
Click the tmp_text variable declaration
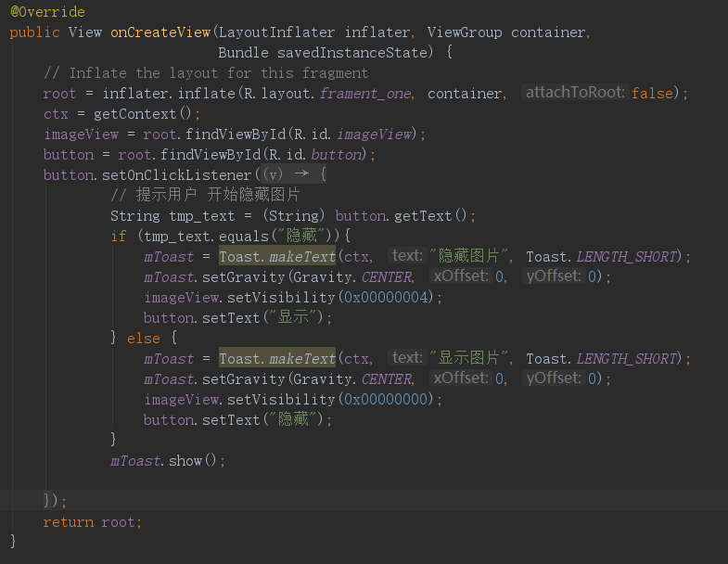(x=202, y=216)
